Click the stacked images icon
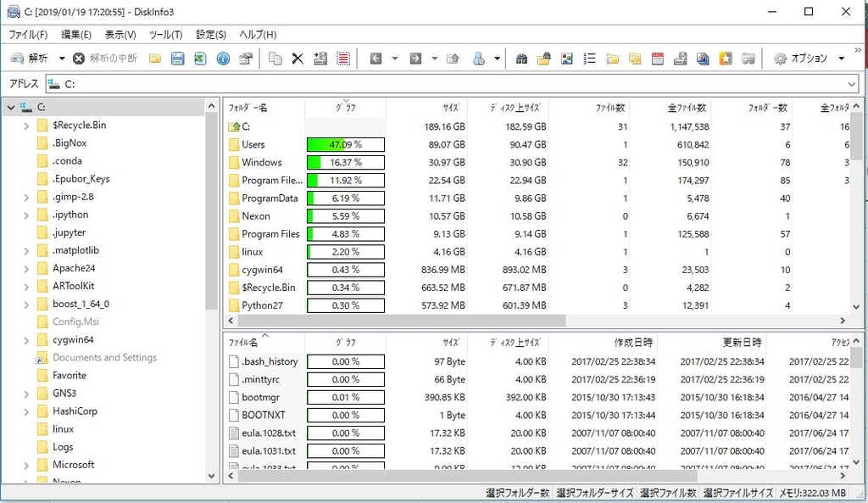Screen dimensions: 868x503 703,59
